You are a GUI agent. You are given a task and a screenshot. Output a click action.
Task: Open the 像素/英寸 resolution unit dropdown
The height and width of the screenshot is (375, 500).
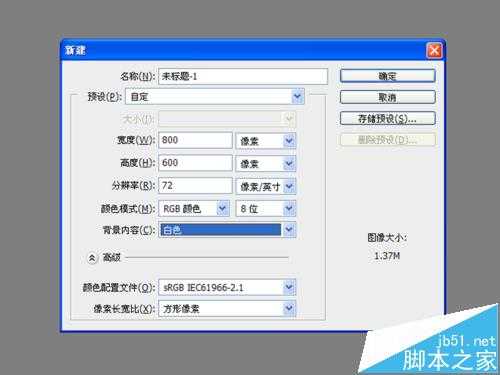[x=266, y=186]
